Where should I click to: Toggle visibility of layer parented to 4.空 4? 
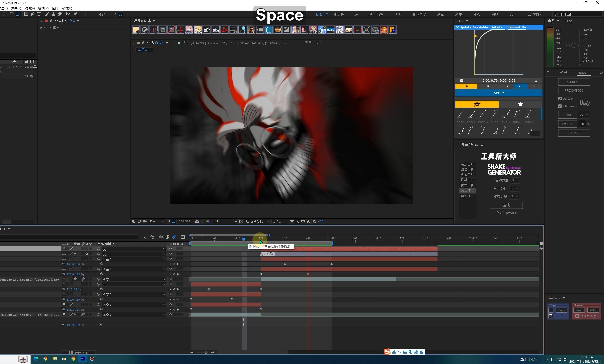(x=170, y=279)
